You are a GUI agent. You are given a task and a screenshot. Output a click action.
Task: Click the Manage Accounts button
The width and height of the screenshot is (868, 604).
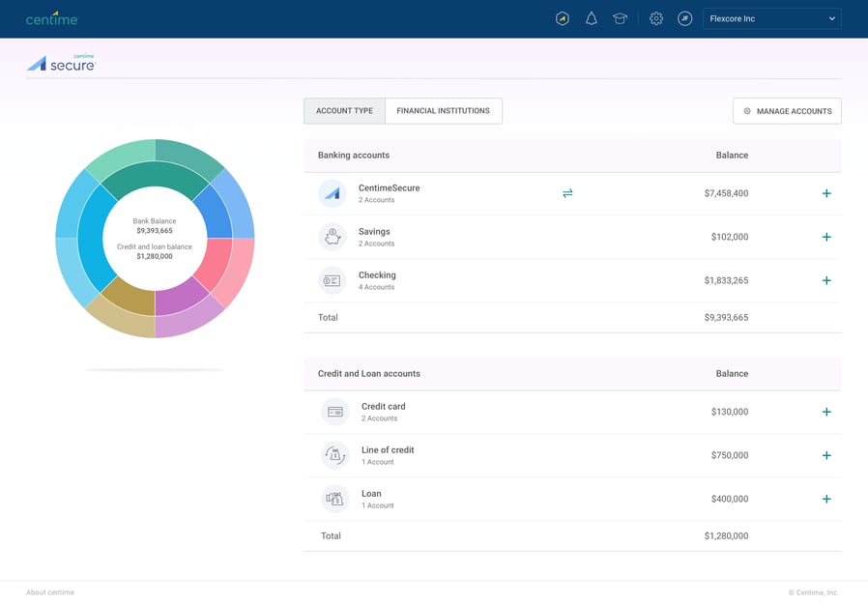(x=787, y=111)
